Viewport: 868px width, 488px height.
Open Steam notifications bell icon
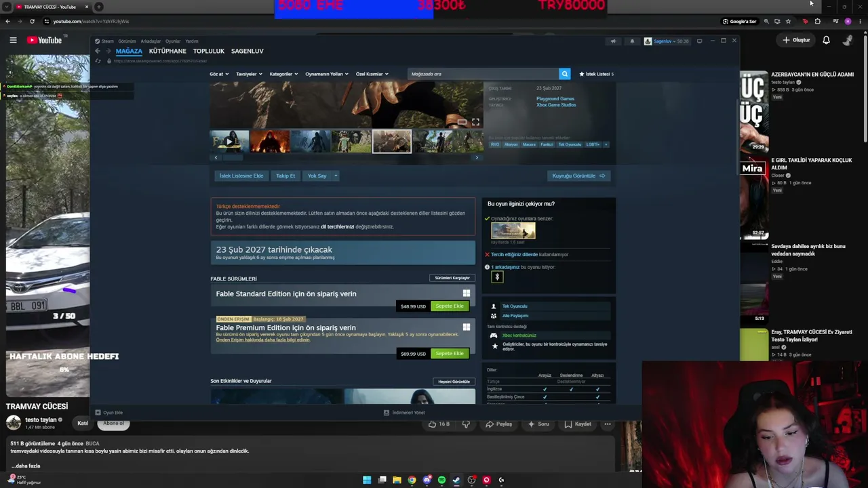click(x=632, y=41)
